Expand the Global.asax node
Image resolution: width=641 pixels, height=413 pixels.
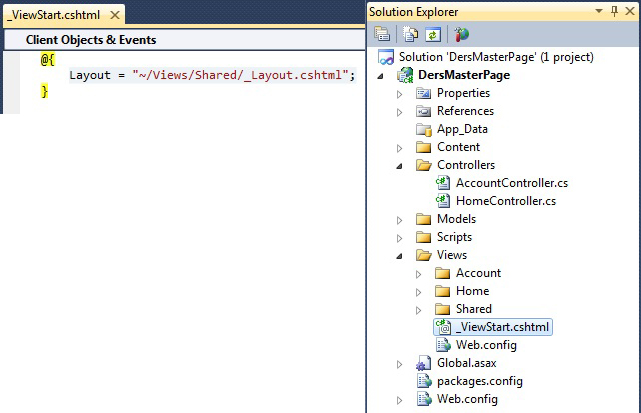click(x=399, y=364)
